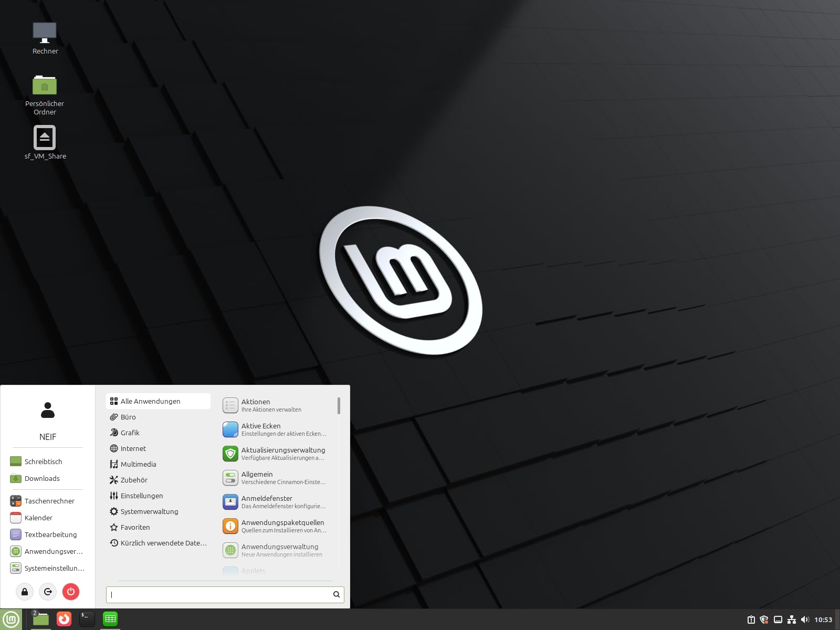Screen dimensions: 840x630
Task: Click the clipboard notification tray icon
Action: tap(751, 619)
